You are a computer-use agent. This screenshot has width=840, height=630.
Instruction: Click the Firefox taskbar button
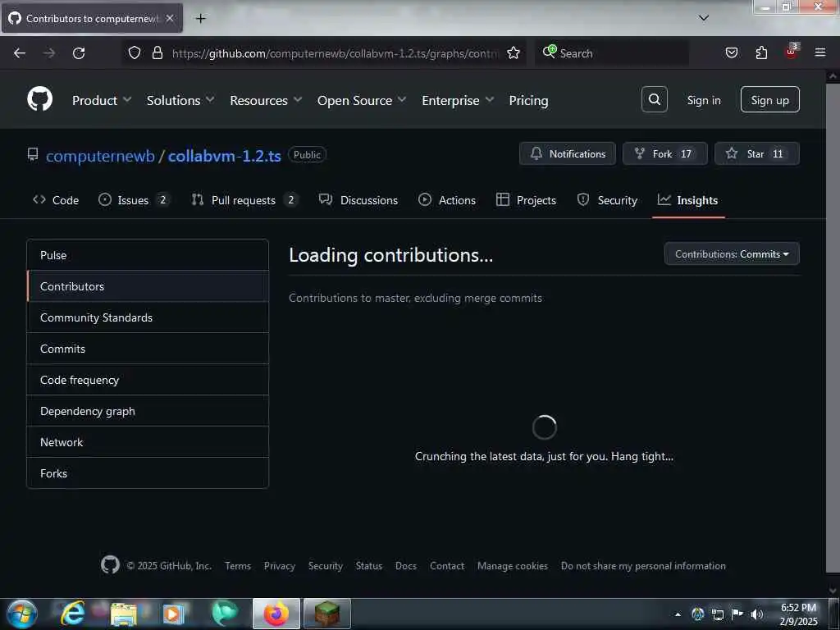click(x=276, y=614)
